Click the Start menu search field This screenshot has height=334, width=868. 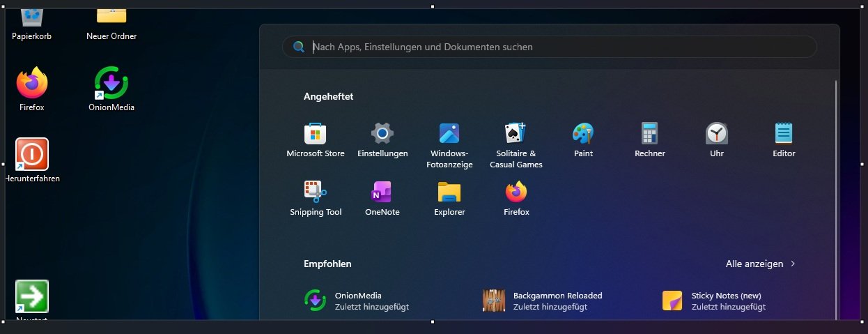point(549,47)
